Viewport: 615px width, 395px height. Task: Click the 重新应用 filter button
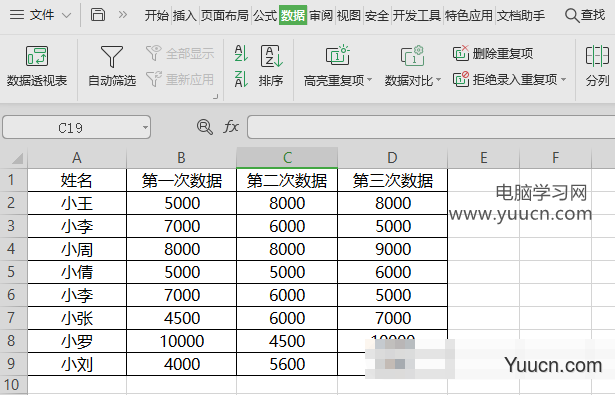180,79
